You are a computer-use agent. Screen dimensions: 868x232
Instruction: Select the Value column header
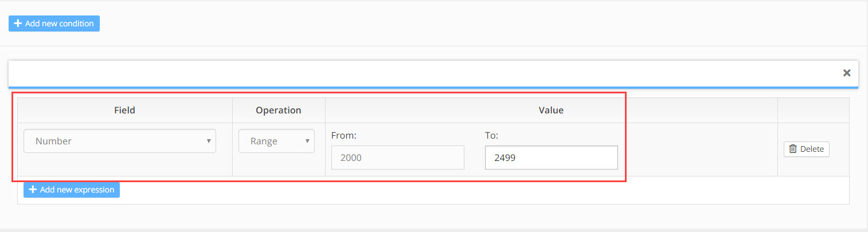point(551,110)
